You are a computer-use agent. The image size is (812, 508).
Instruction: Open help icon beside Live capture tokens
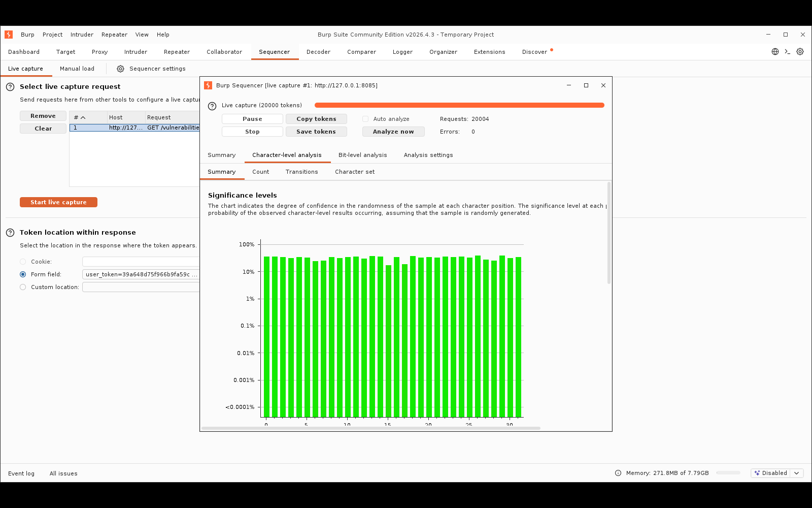point(212,106)
